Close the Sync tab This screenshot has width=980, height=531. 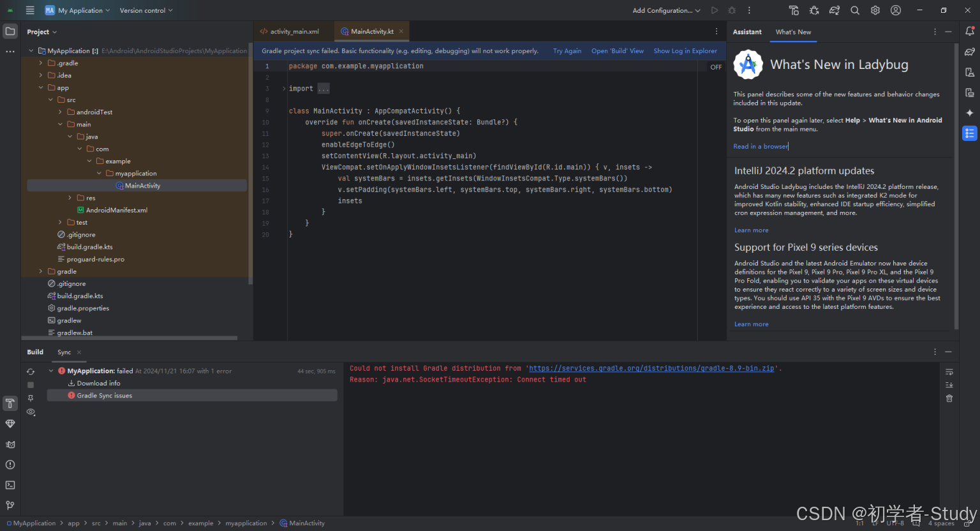79,352
